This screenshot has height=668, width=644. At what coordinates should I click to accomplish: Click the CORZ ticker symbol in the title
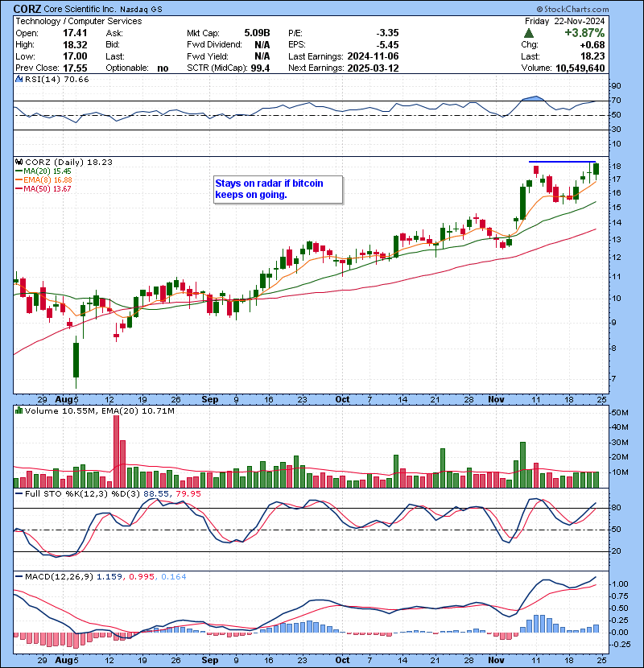click(27, 9)
